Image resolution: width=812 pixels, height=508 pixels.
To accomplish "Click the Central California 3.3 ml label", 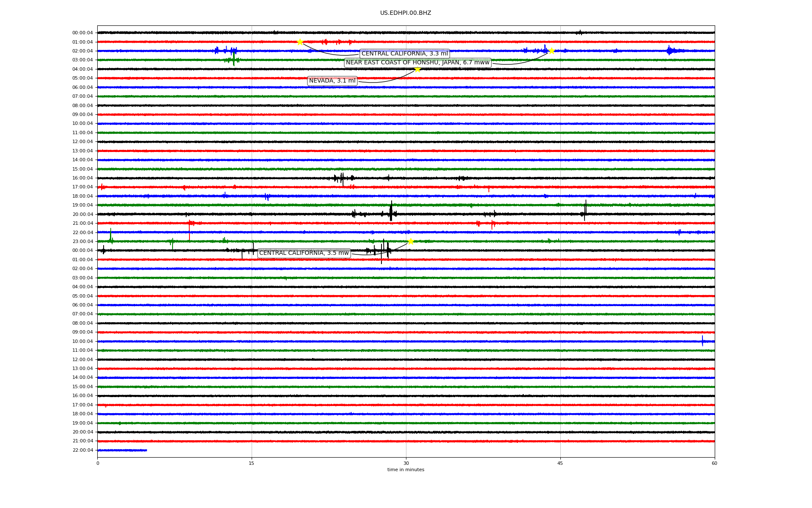I will (404, 54).
